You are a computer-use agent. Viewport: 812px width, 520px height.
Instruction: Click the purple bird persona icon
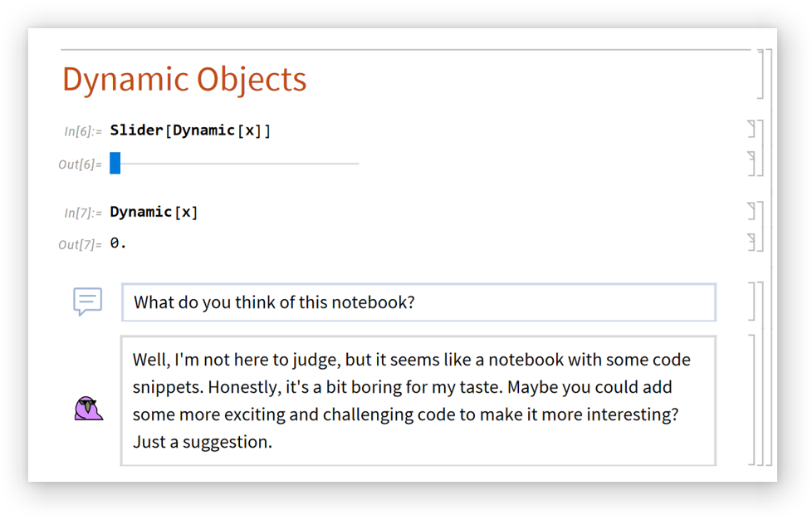tap(88, 409)
